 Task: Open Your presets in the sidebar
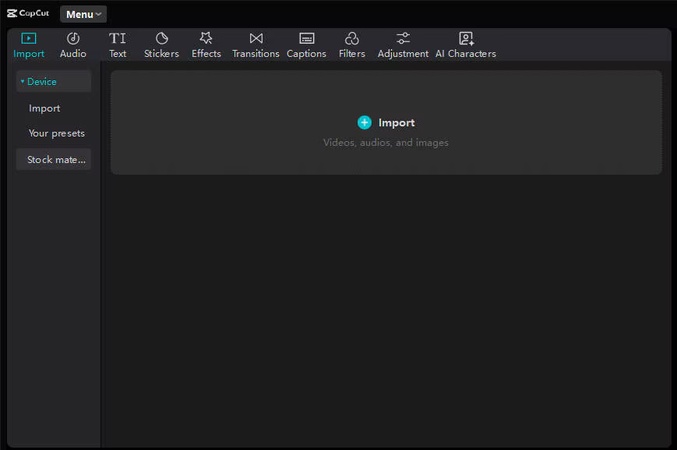(x=56, y=133)
